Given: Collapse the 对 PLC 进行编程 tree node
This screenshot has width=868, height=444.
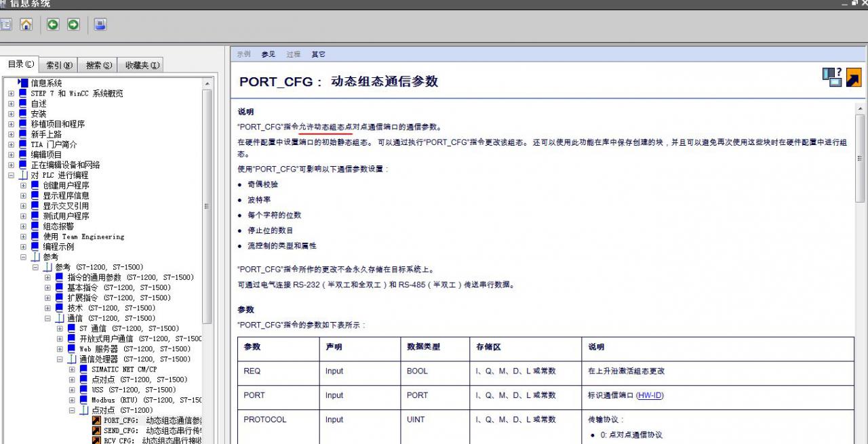Looking at the screenshot, I should (x=11, y=175).
